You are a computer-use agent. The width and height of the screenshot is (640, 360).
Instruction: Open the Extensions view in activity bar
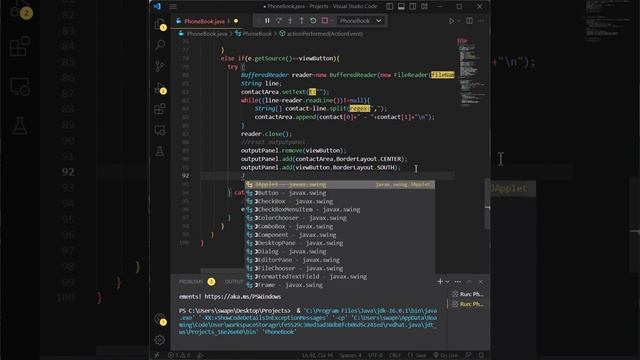click(x=160, y=109)
